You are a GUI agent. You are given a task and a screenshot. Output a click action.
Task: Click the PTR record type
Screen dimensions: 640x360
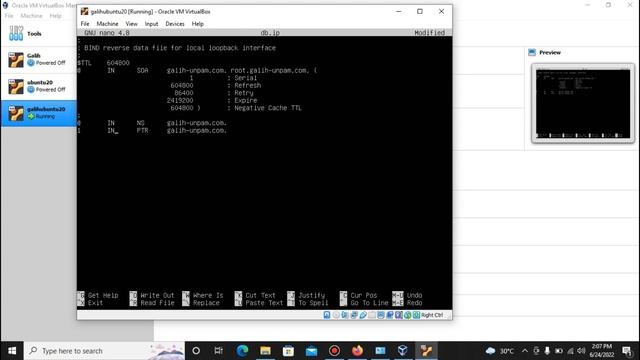(x=142, y=131)
